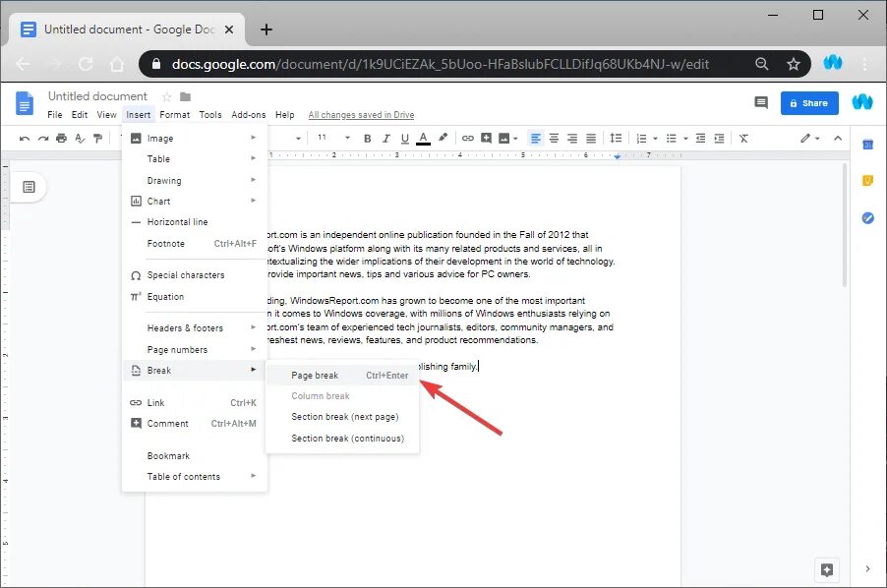
Task: Open the comment history icon
Action: (x=761, y=103)
